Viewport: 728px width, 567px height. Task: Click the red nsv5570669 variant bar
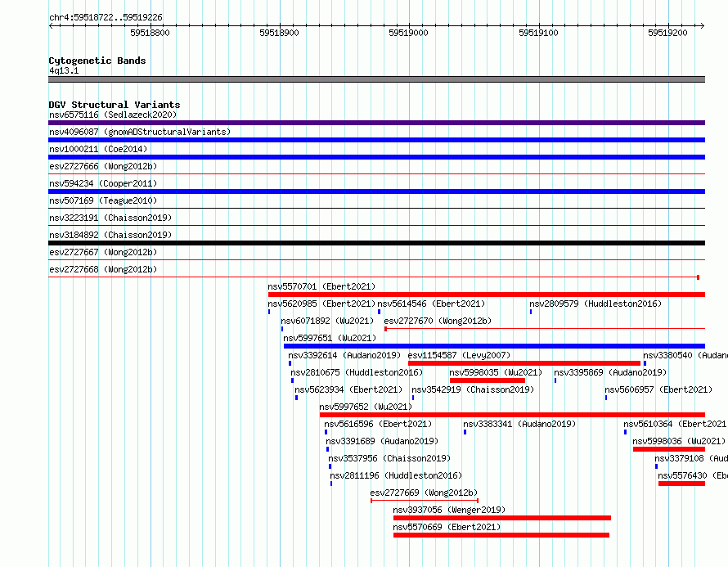pyautogui.click(x=501, y=535)
